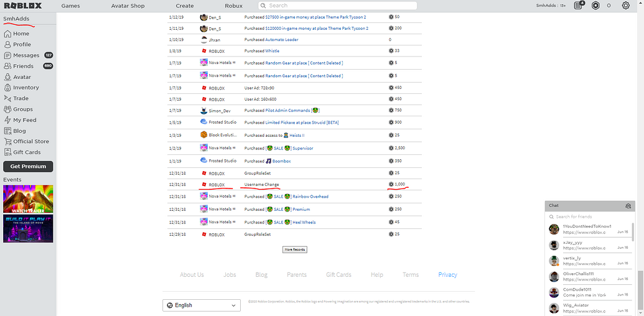This screenshot has width=644, height=316.
Task: Click the Frosted Studio Boombox seller name
Action: tap(222, 161)
